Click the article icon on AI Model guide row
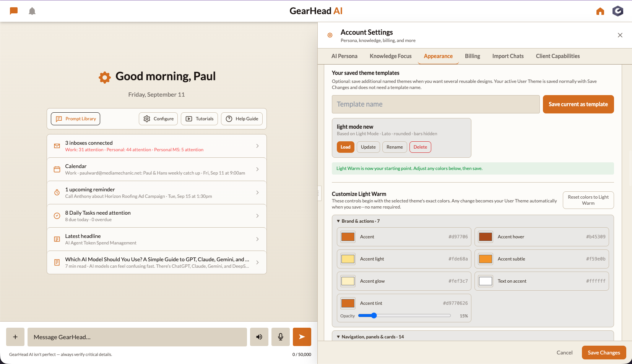 57,262
